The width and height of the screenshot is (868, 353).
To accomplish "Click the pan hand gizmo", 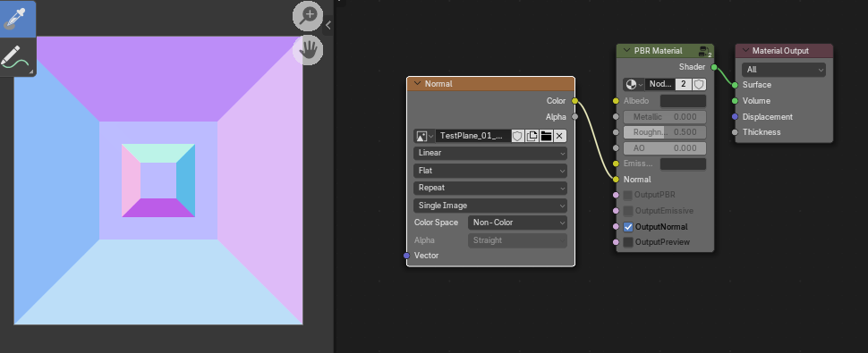I will [x=308, y=50].
